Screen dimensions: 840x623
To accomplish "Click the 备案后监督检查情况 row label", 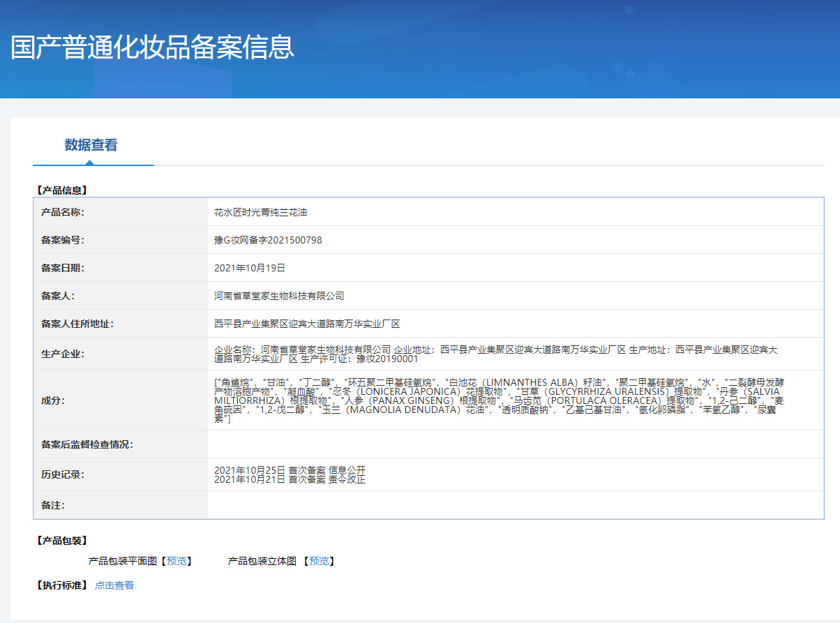I will (87, 444).
